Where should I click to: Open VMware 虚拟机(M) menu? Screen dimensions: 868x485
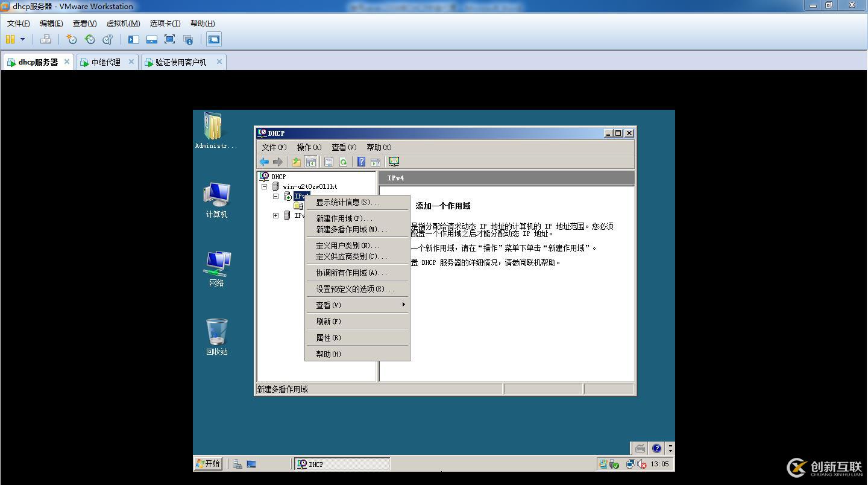123,24
